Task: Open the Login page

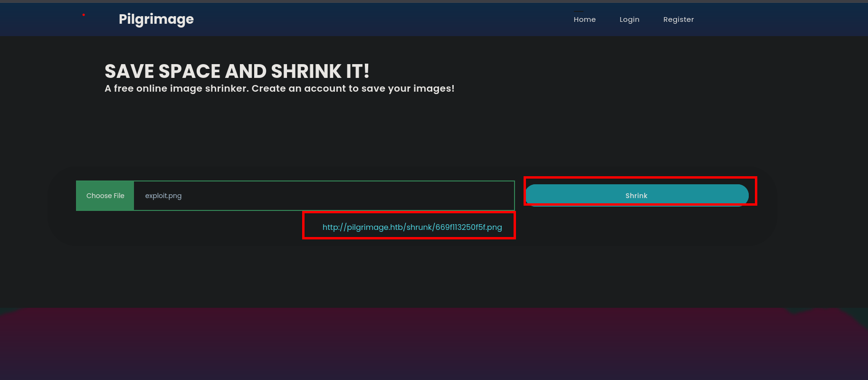Action: click(x=629, y=19)
